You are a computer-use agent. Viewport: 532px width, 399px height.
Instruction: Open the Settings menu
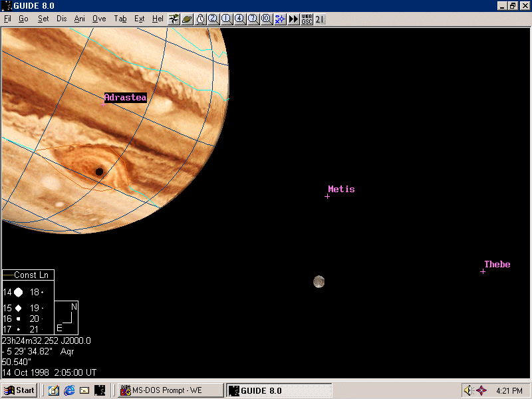[x=43, y=19]
